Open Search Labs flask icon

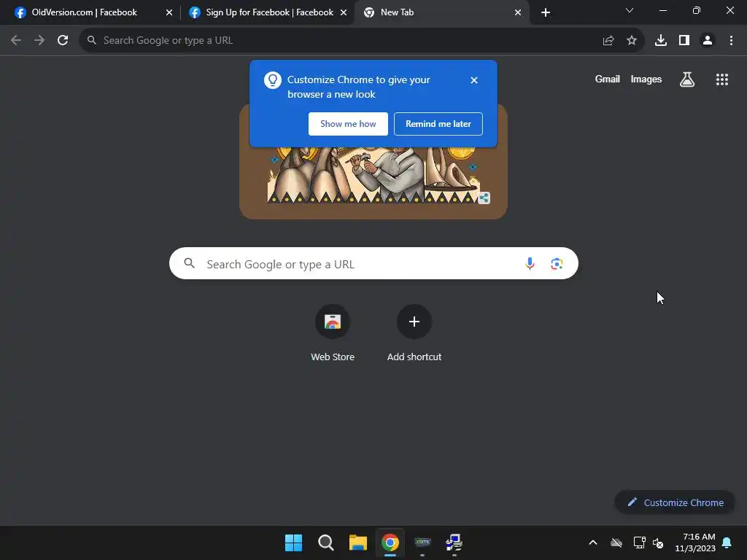tap(687, 79)
